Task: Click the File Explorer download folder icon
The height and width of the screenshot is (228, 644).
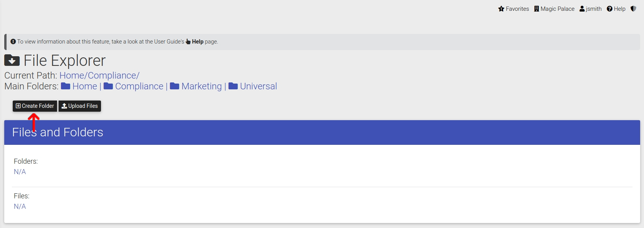Action: [x=12, y=60]
